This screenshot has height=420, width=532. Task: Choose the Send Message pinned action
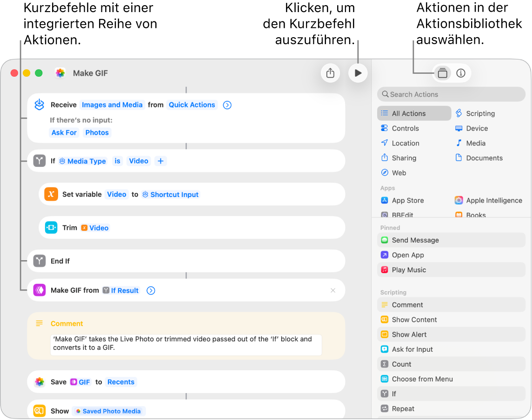(x=451, y=240)
